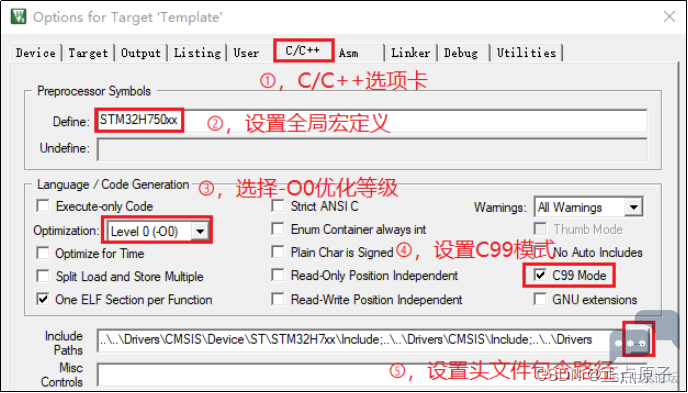The height and width of the screenshot is (393, 688).
Task: Switch to the Linker tab
Action: 412,53
